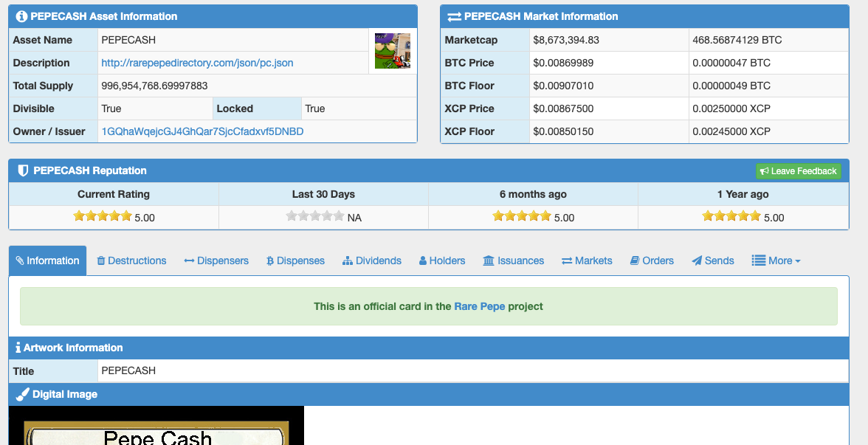Screen dimensions: 868x445
Task: Open the Rare Pepe project link
Action: click(x=480, y=306)
